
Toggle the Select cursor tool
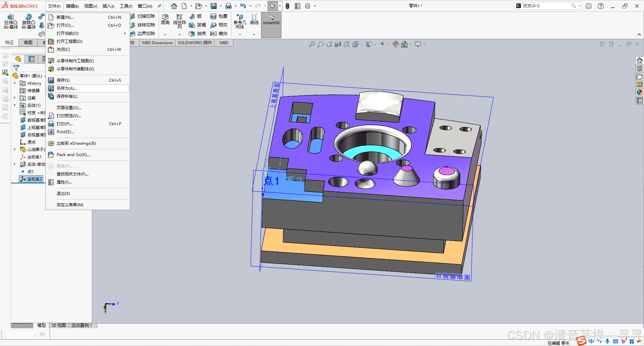pyautogui.click(x=272, y=6)
